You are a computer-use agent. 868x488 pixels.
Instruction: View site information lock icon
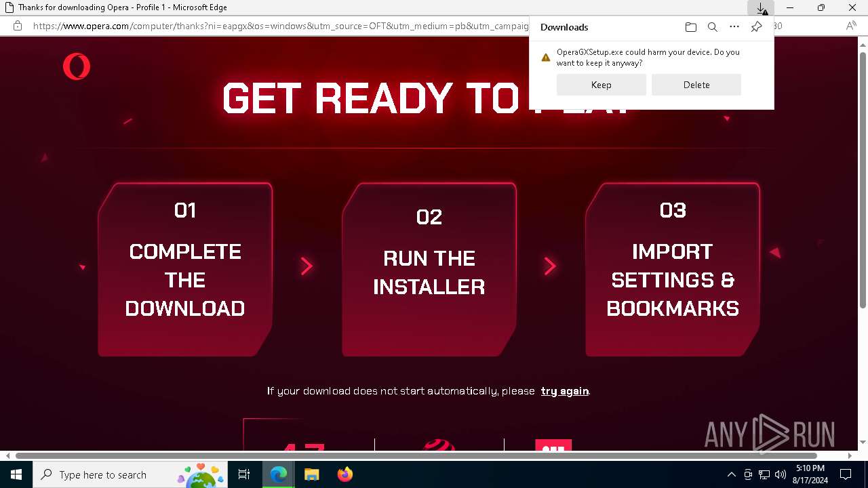coord(18,26)
